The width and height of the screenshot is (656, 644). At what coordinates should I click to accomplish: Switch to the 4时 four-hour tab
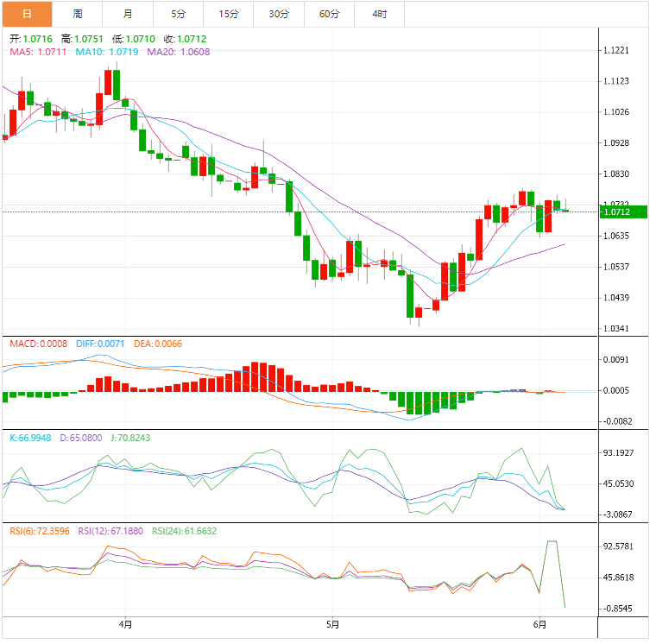click(x=380, y=14)
